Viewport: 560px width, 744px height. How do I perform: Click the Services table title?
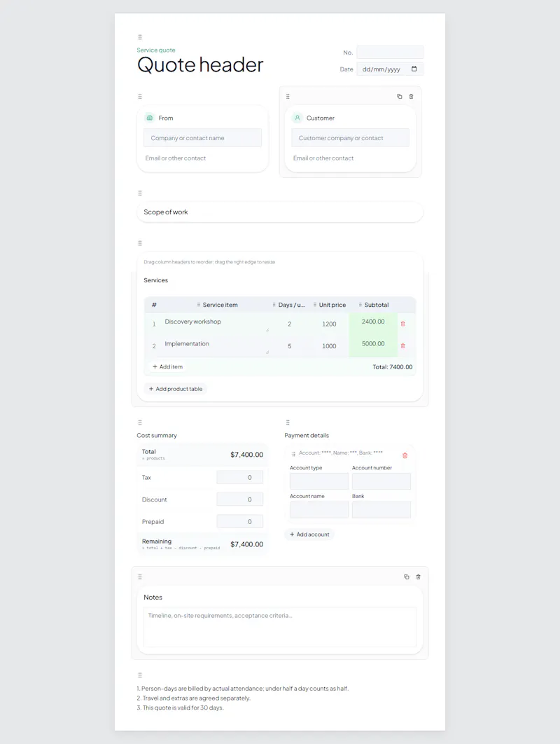pyautogui.click(x=156, y=280)
